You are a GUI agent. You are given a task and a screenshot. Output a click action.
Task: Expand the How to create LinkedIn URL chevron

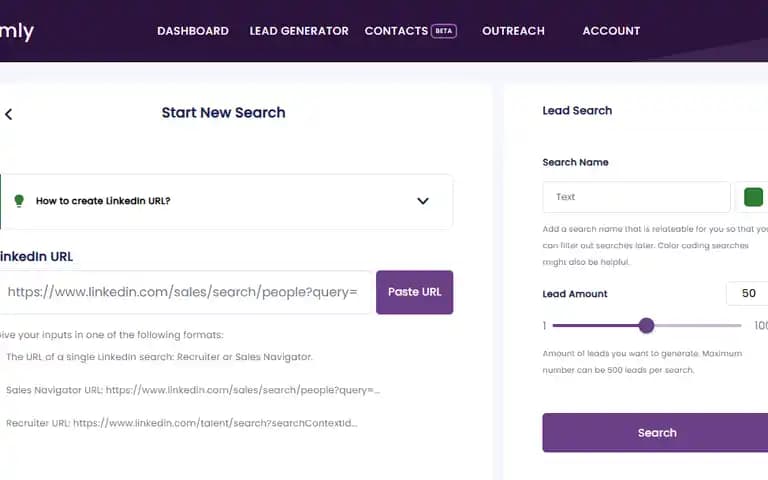tap(423, 201)
